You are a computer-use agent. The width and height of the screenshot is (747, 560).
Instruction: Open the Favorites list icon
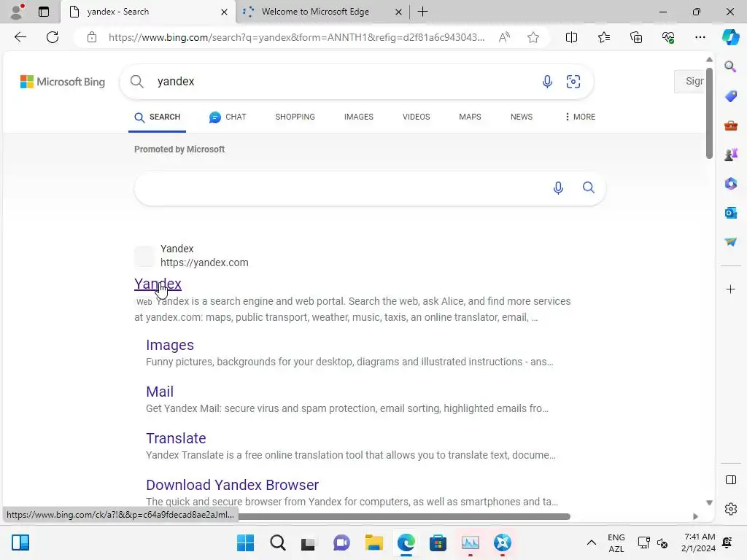(603, 37)
